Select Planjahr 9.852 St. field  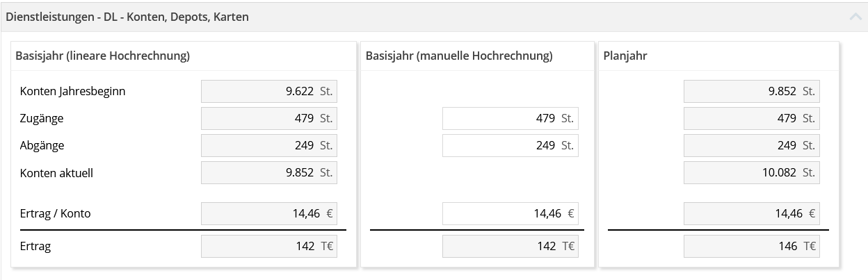pyautogui.click(x=752, y=91)
